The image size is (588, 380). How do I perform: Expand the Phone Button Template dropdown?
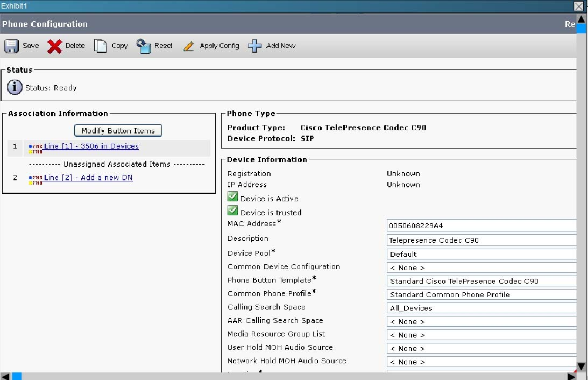click(x=481, y=281)
